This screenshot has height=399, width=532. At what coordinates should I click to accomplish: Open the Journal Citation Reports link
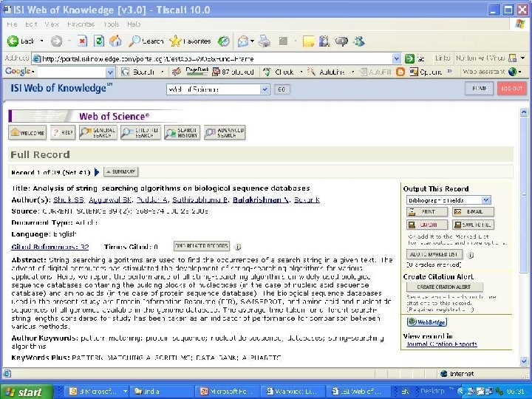click(442, 344)
